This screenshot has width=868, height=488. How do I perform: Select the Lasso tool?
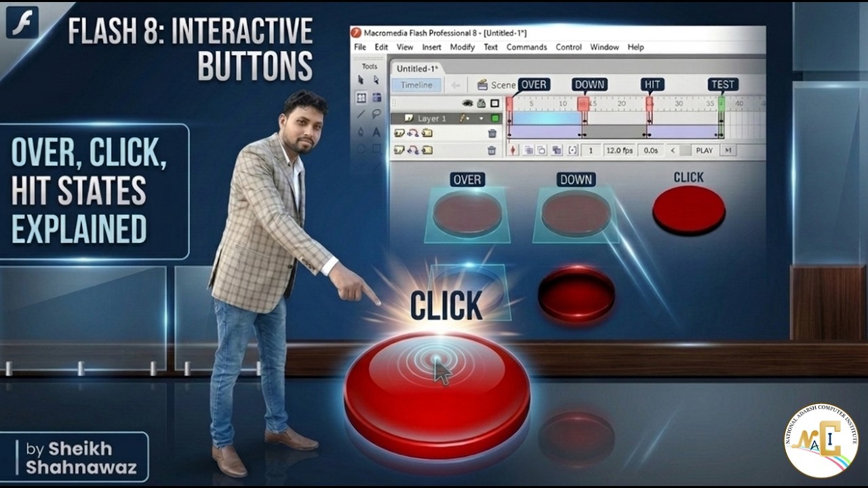[x=376, y=114]
